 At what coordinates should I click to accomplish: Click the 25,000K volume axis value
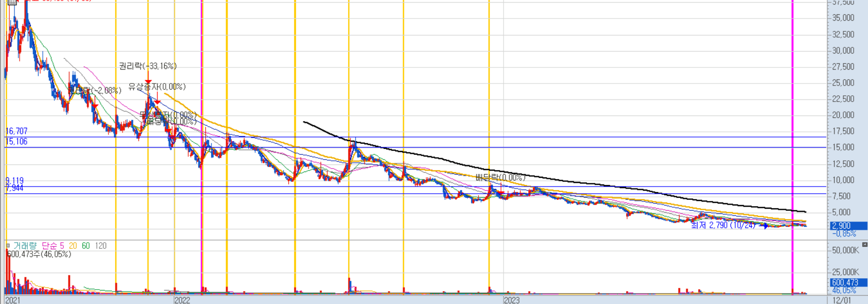pyautogui.click(x=846, y=272)
